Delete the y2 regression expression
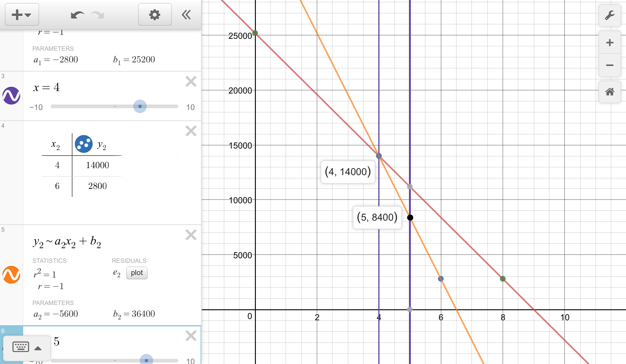 191,235
